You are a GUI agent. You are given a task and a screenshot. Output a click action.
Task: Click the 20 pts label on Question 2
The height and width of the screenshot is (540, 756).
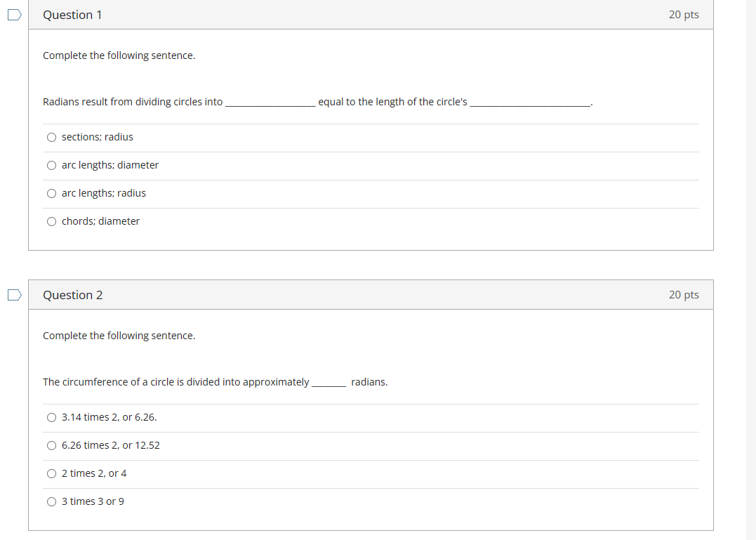683,295
